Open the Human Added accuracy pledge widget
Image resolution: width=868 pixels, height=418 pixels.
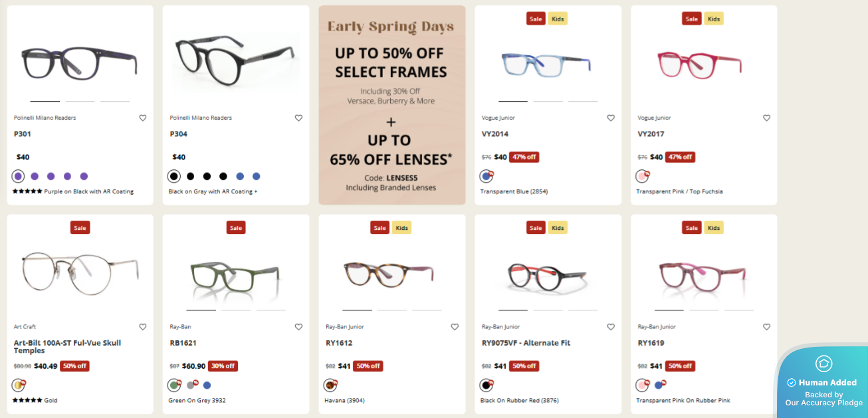tap(824, 383)
